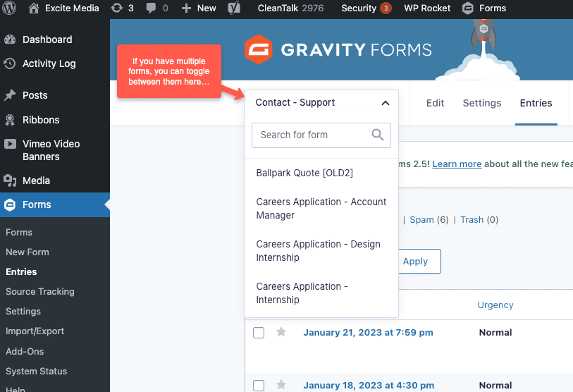Viewport: 573px width, 392px height.
Task: Go to Dashboard in sidebar
Action: click(x=47, y=39)
